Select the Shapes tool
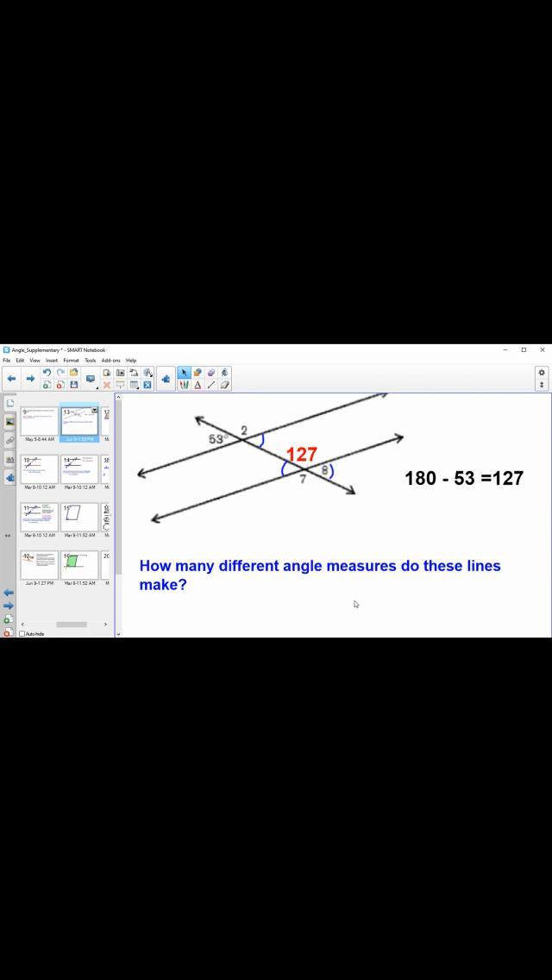Viewport: 552px width, 980px height. click(198, 373)
